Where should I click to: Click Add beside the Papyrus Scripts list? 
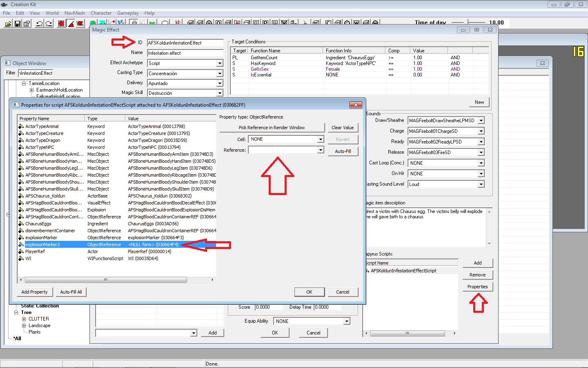pos(478,263)
